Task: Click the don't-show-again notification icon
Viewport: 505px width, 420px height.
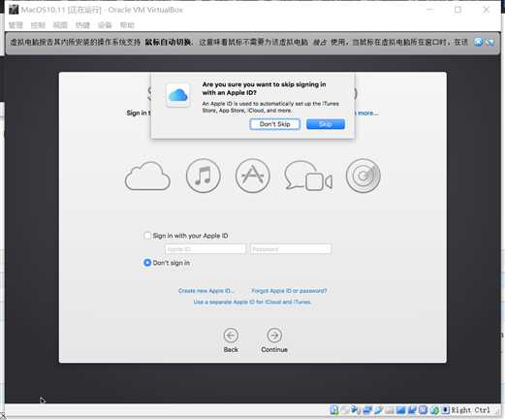Action: tap(489, 42)
